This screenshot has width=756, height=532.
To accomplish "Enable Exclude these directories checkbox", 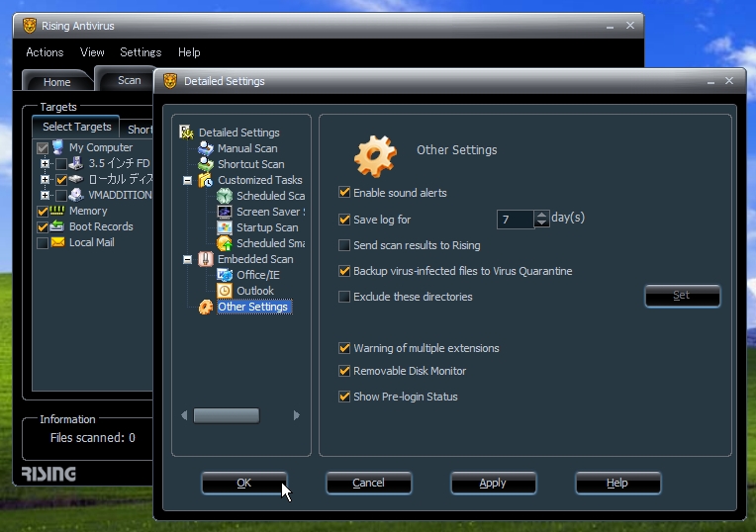I will click(x=344, y=297).
